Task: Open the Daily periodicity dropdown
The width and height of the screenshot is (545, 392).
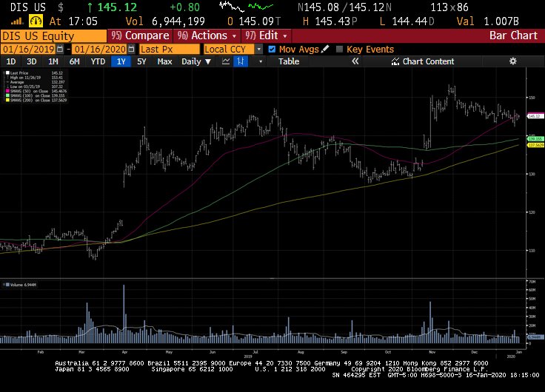Action: 196,61
